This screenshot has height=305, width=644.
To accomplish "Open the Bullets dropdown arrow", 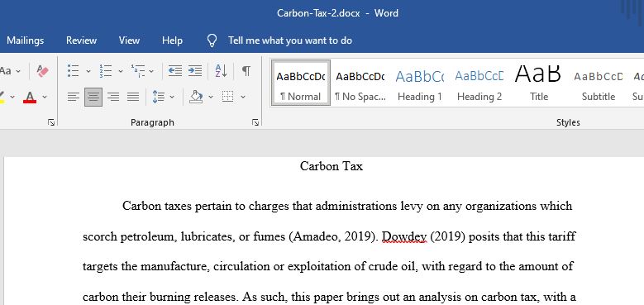I will (88, 71).
